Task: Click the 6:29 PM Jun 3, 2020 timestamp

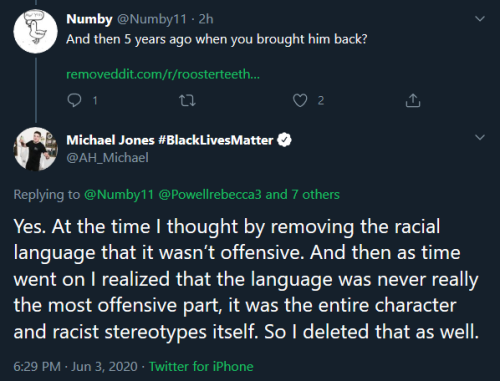Action: point(75,367)
